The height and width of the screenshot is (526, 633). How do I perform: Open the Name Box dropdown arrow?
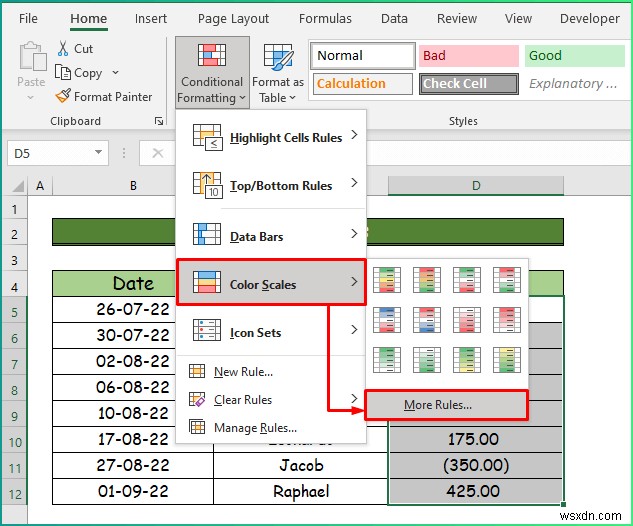click(x=98, y=152)
